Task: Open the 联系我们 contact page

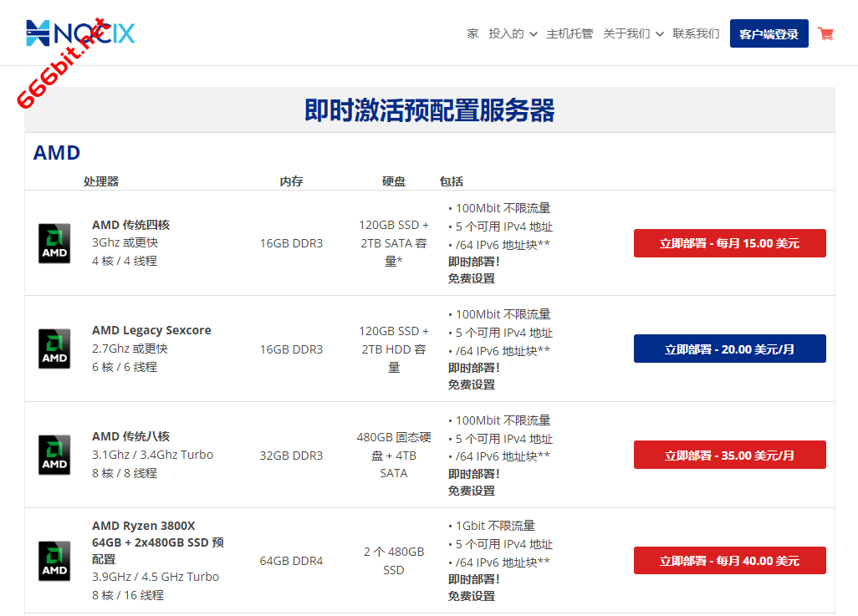Action: pyautogui.click(x=696, y=33)
